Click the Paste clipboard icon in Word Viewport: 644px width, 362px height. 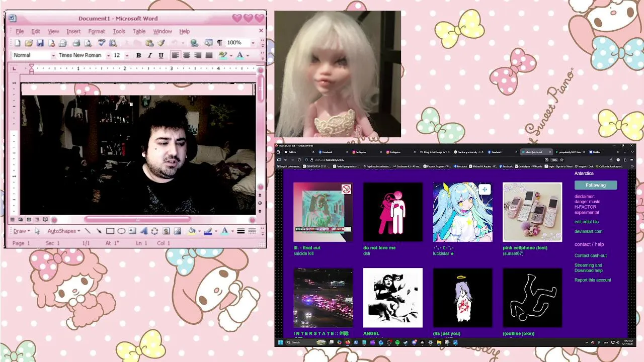tap(149, 43)
